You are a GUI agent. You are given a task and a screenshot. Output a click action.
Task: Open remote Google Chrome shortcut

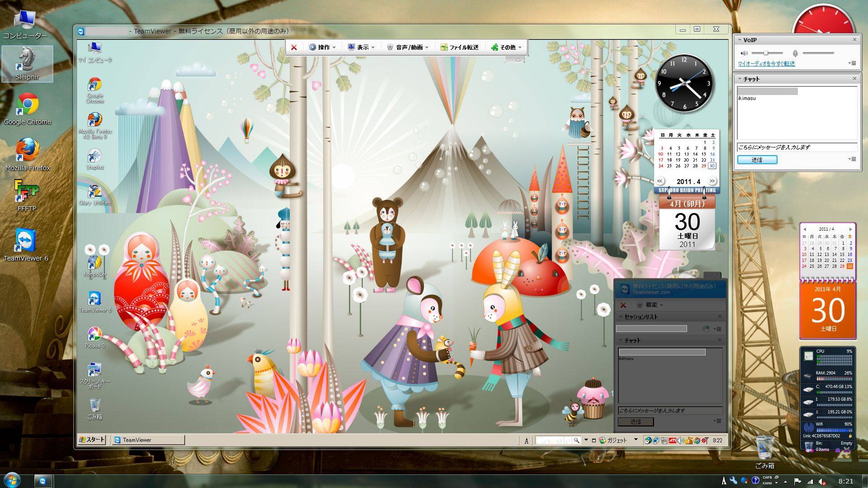coord(95,90)
